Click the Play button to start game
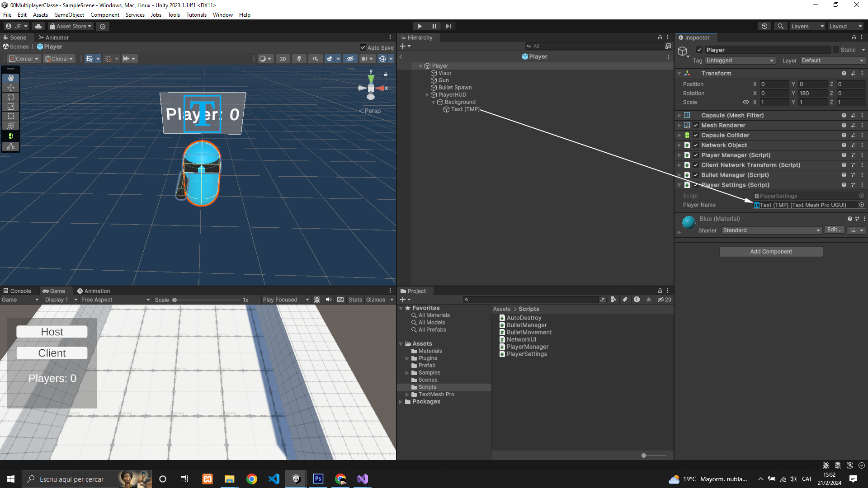The image size is (868, 488). 420,26
